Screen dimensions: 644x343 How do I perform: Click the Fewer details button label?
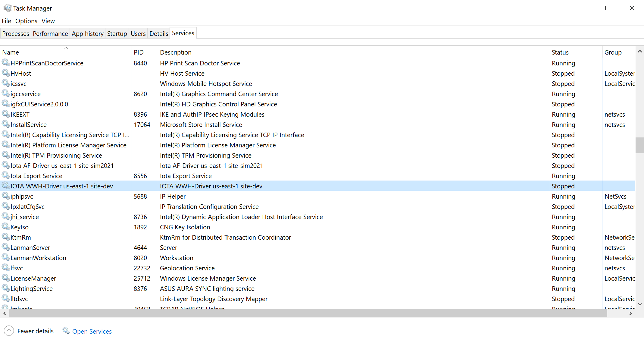coord(36,331)
